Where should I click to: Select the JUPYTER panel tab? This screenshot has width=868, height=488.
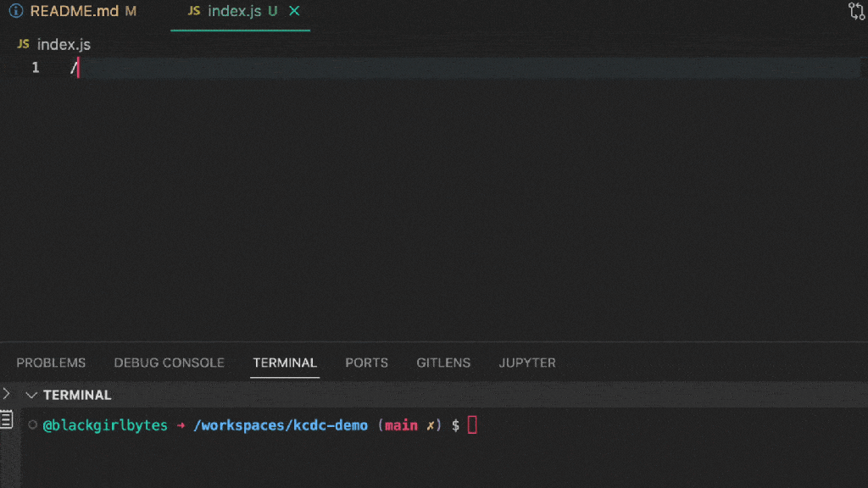(x=527, y=363)
